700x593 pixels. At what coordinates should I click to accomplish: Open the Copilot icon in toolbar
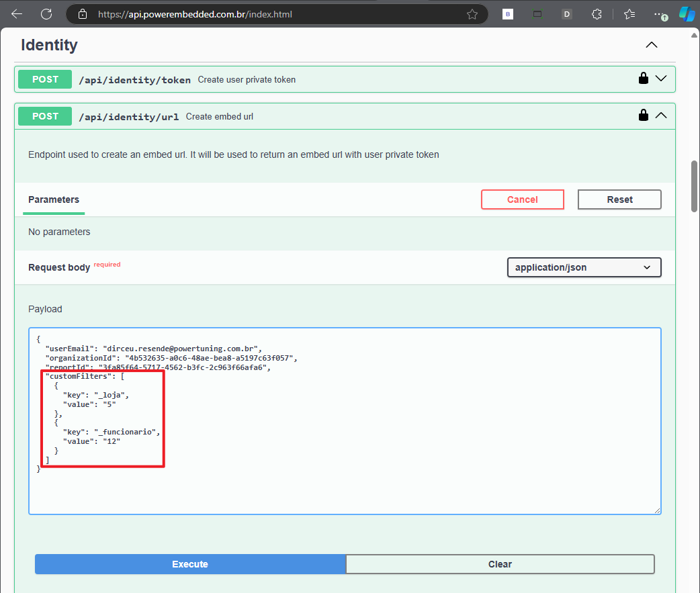[x=686, y=14]
